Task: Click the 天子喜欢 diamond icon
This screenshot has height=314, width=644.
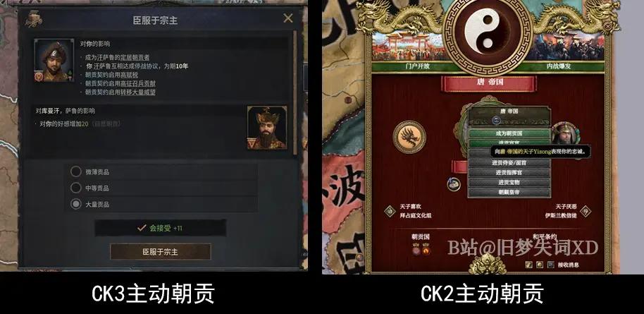Action: tap(390, 211)
